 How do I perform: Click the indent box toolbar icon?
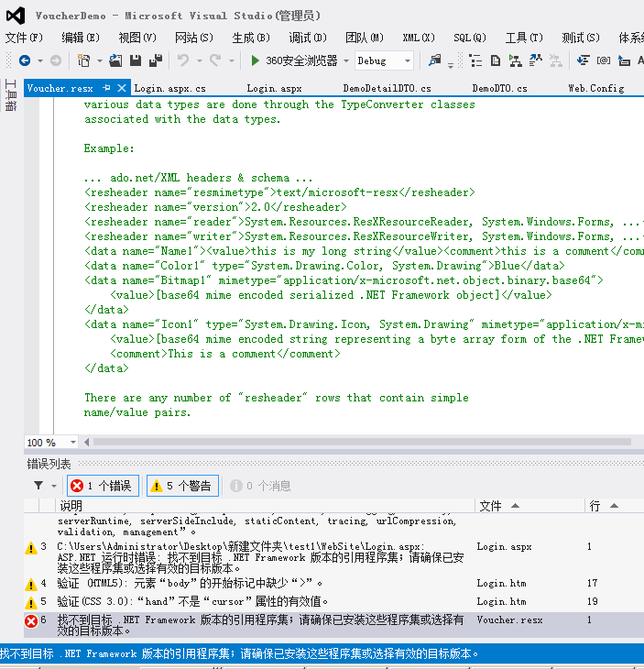(624, 60)
